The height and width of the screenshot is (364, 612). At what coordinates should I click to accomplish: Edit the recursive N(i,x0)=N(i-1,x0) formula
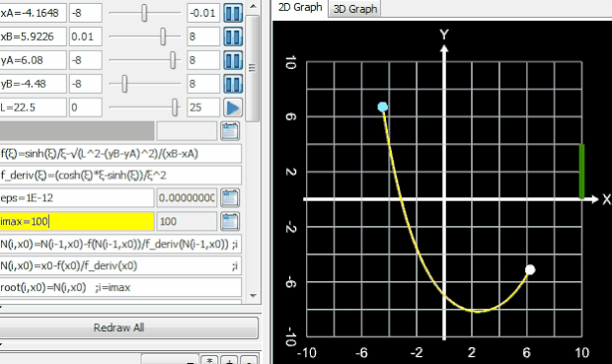point(120,245)
